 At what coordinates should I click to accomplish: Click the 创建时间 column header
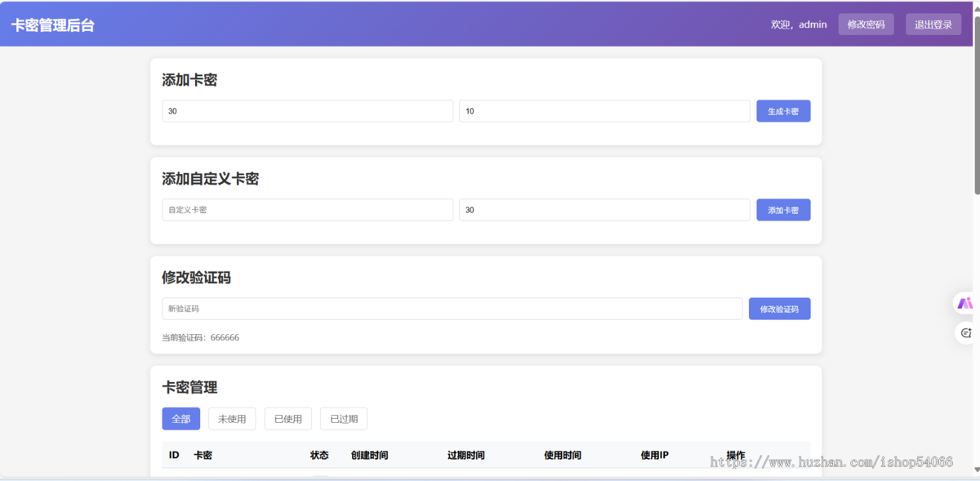(370, 455)
